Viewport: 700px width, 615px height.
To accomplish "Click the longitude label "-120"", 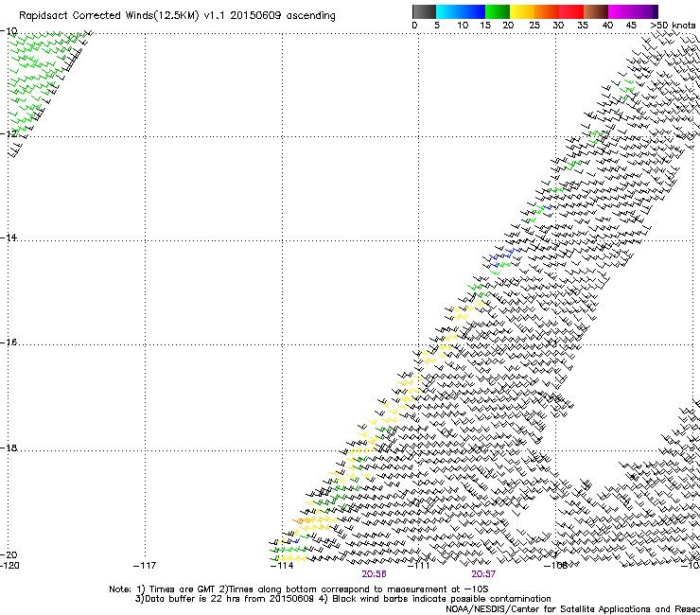I will [x=9, y=566].
